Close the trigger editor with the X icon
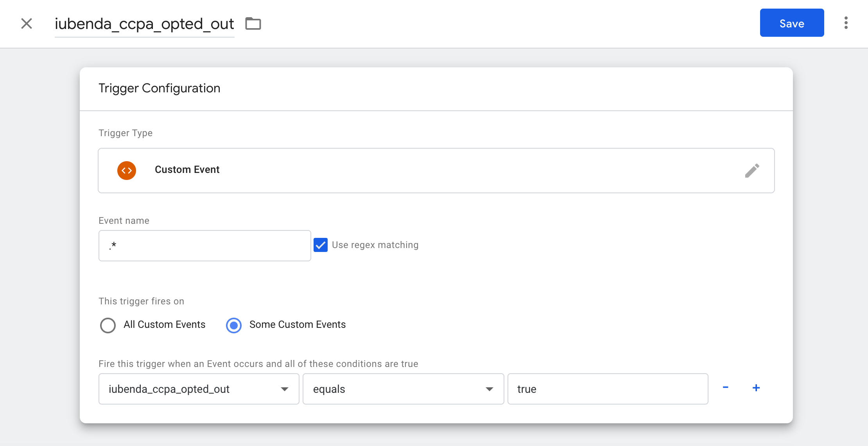868x446 pixels. click(26, 23)
